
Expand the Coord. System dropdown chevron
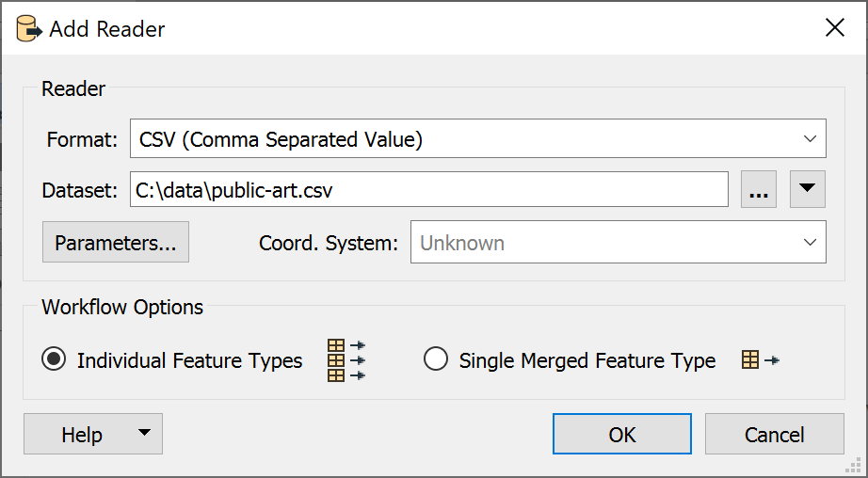coord(810,243)
